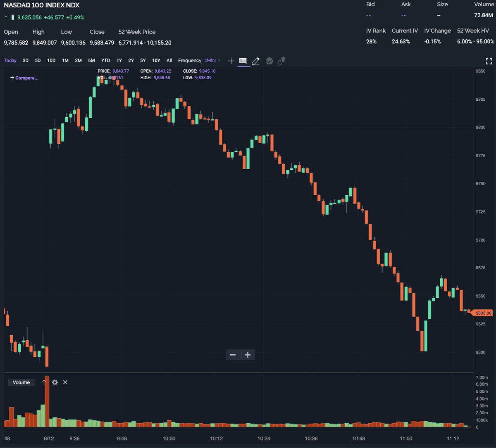
Task: Select the 10Y time range
Action: 156,60
